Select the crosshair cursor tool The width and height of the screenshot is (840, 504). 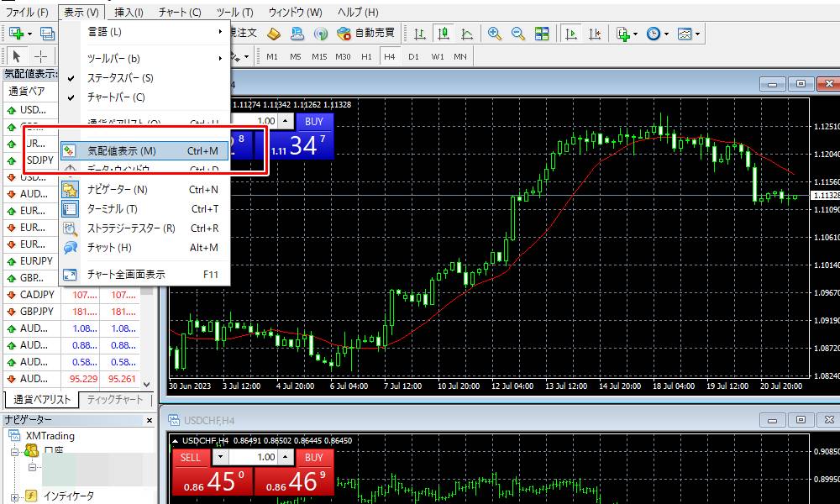(40, 57)
